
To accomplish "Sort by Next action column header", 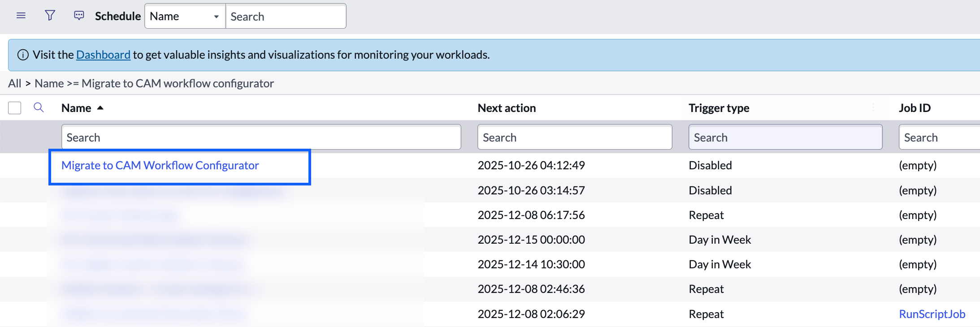I will point(507,108).
